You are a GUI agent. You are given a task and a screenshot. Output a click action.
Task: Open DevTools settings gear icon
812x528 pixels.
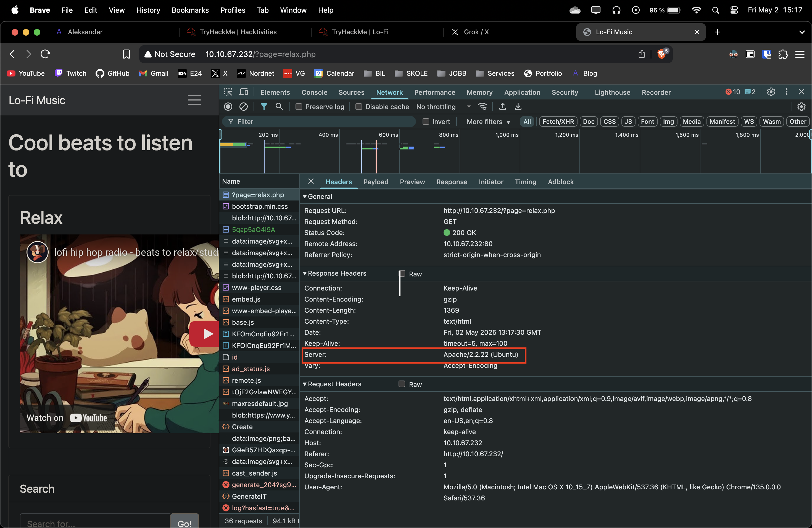tap(771, 92)
